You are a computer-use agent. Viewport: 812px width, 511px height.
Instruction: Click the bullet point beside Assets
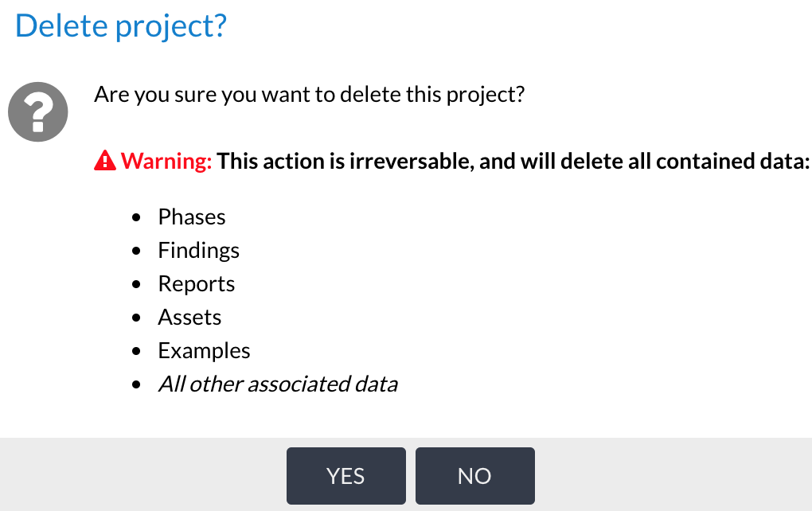[x=139, y=318]
